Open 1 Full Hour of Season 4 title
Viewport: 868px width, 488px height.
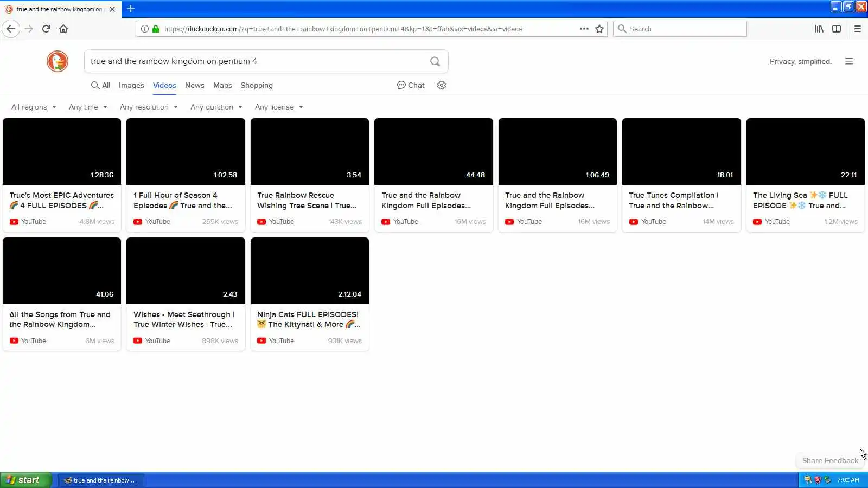(183, 200)
